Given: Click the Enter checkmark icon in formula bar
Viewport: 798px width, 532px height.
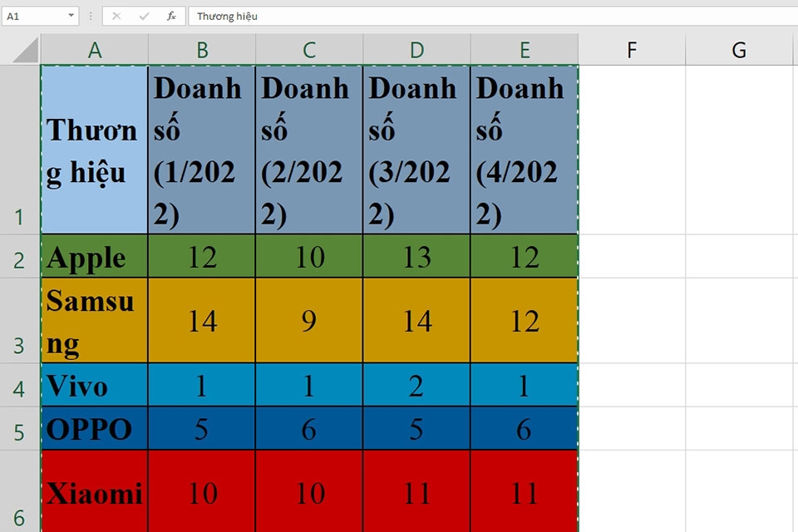Looking at the screenshot, I should coord(144,17).
